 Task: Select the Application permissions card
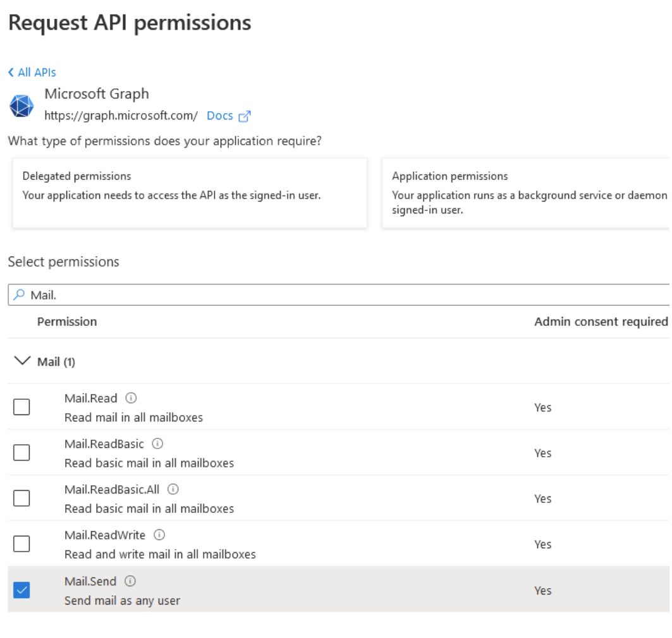coord(527,193)
